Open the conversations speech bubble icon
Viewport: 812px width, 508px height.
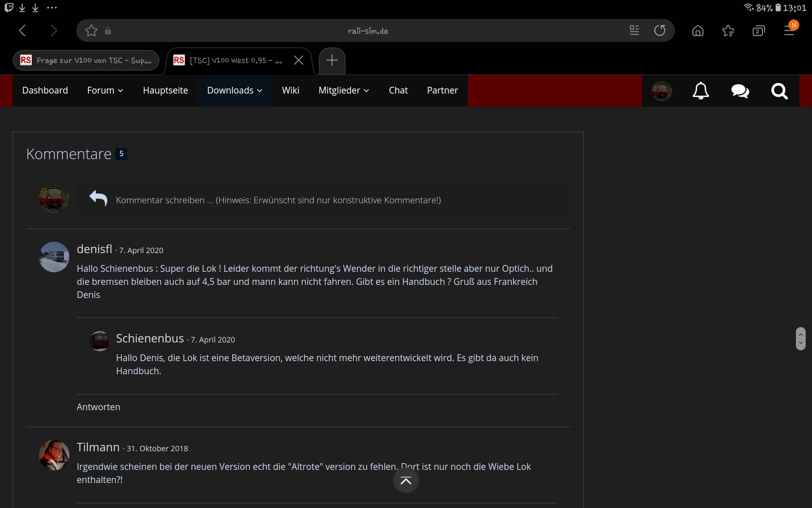pyautogui.click(x=740, y=91)
